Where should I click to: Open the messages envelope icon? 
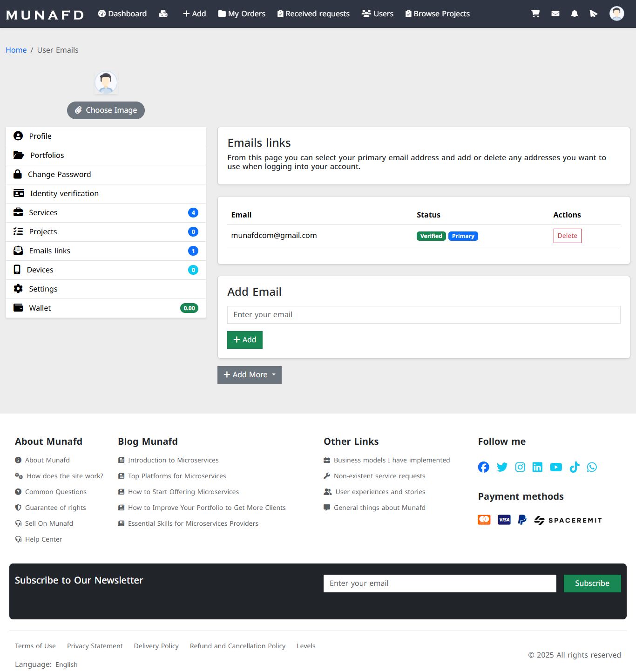point(555,14)
